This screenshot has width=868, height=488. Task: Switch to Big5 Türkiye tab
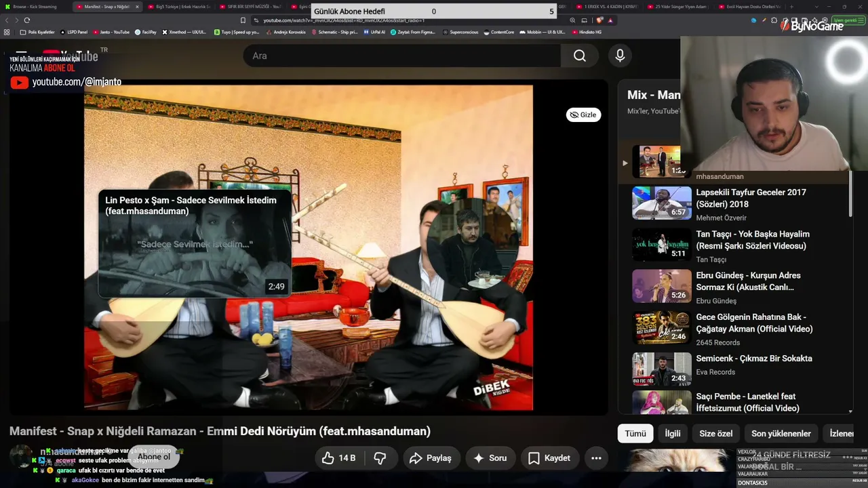tap(179, 7)
